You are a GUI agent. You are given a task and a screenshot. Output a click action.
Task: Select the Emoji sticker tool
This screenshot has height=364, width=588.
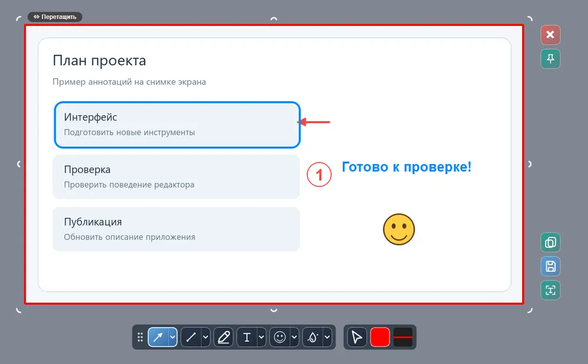pos(280,337)
